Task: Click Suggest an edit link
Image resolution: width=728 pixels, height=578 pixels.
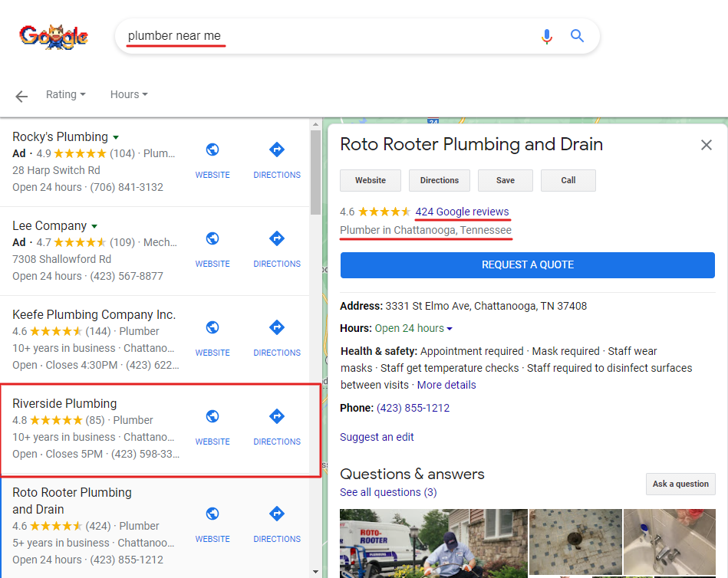Action: [x=377, y=437]
